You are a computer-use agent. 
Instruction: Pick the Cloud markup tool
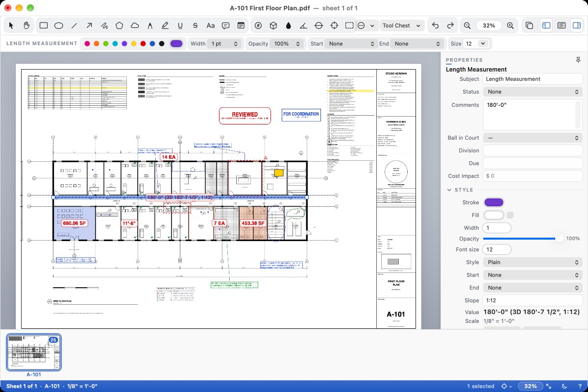pyautogui.click(x=134, y=25)
